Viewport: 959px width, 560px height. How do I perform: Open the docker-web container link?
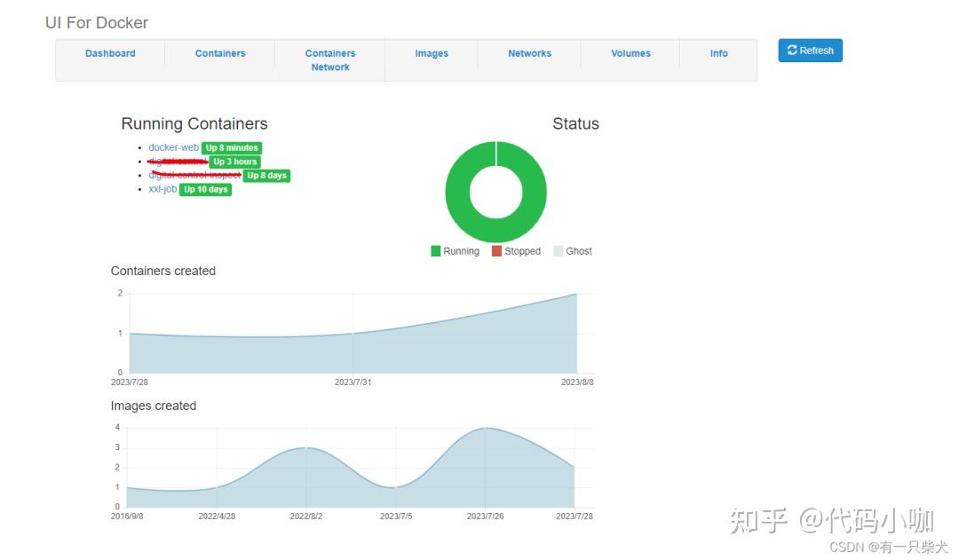click(173, 147)
